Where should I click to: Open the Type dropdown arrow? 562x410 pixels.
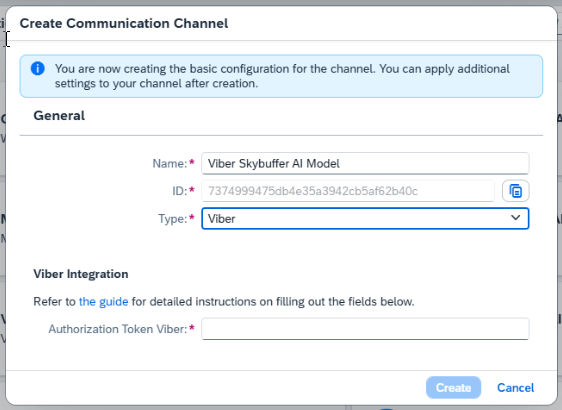tap(515, 218)
